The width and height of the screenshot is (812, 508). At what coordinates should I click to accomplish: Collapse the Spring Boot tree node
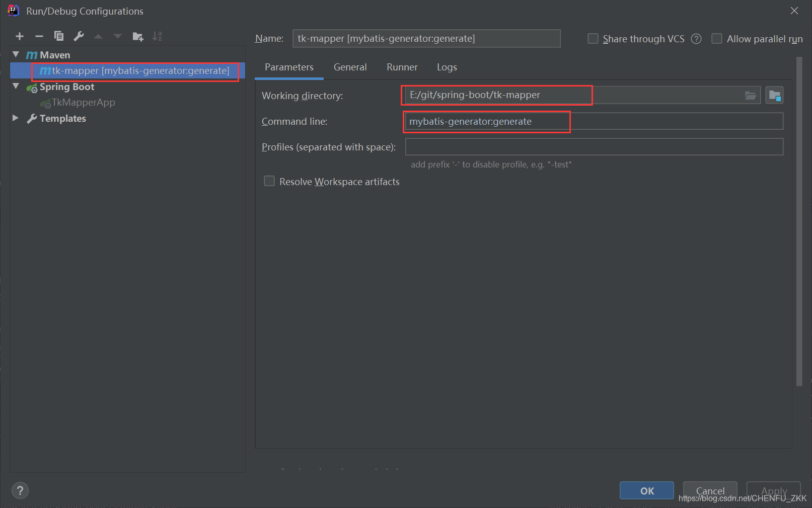pos(16,87)
